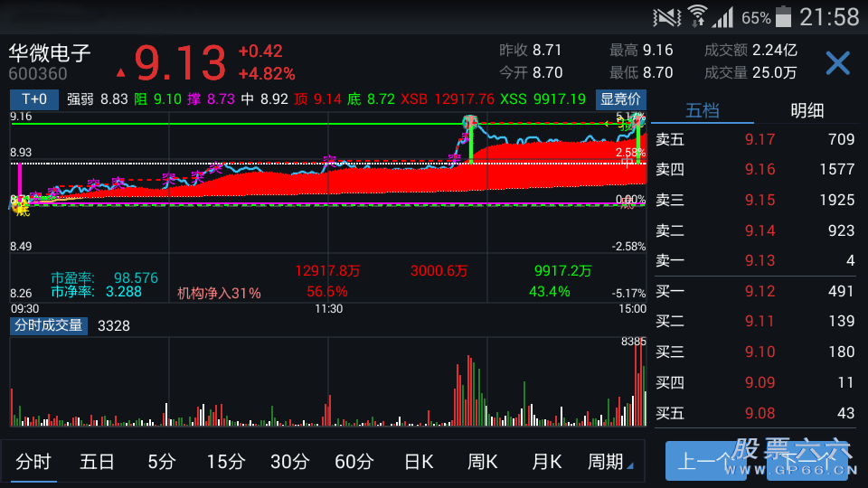Click the 华微电子 stock name header

pyautogui.click(x=51, y=53)
